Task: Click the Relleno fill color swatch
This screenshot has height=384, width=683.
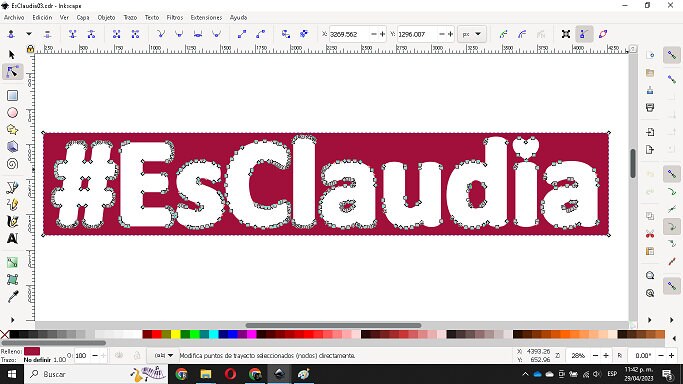Action: pos(32,351)
